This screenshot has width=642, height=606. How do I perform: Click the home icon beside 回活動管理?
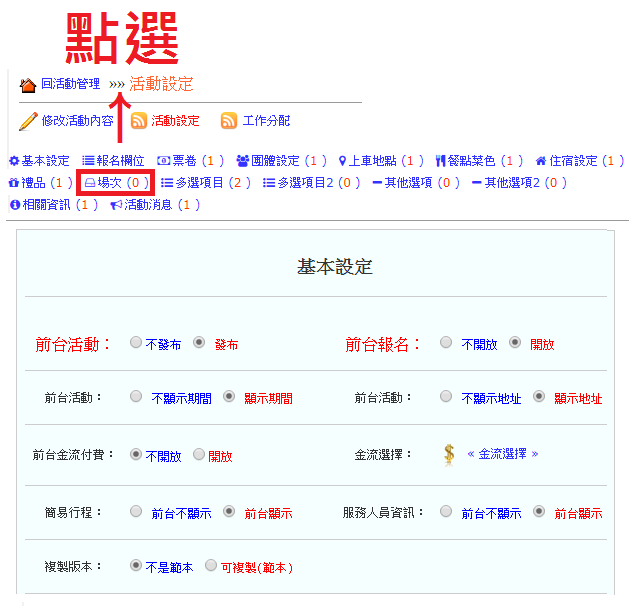(28, 85)
